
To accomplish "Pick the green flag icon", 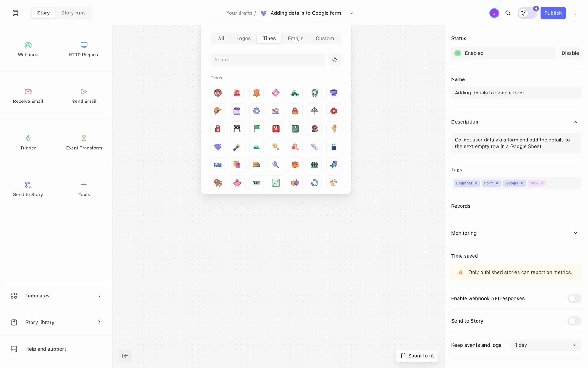I will point(256,129).
